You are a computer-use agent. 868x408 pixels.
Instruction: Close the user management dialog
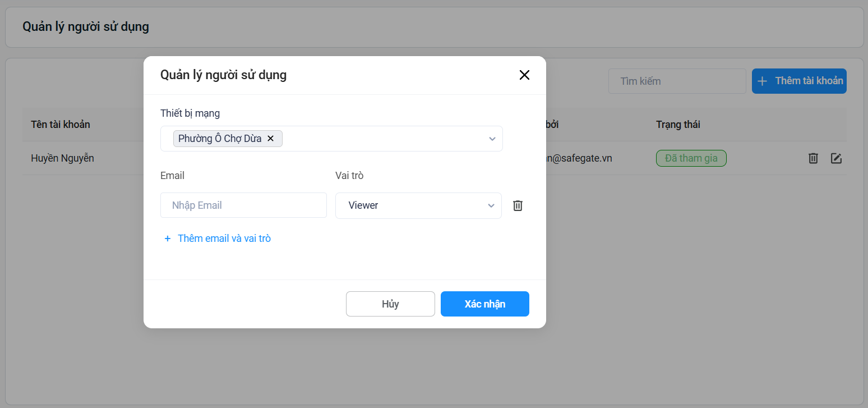[524, 75]
